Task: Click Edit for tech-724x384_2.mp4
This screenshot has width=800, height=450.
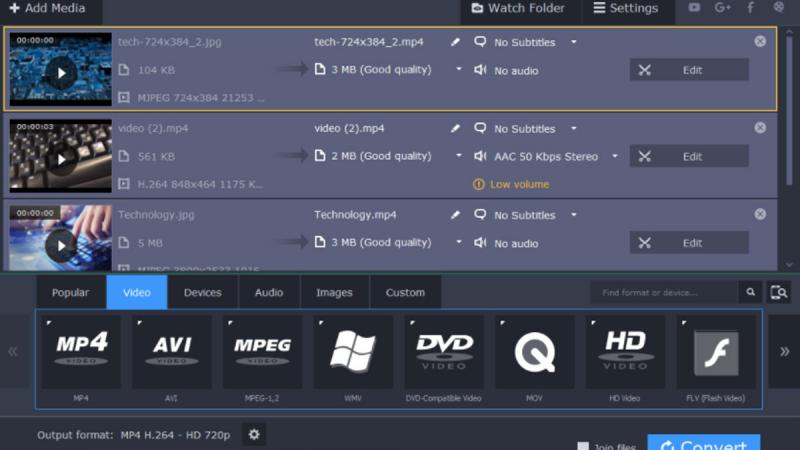Action: [689, 70]
